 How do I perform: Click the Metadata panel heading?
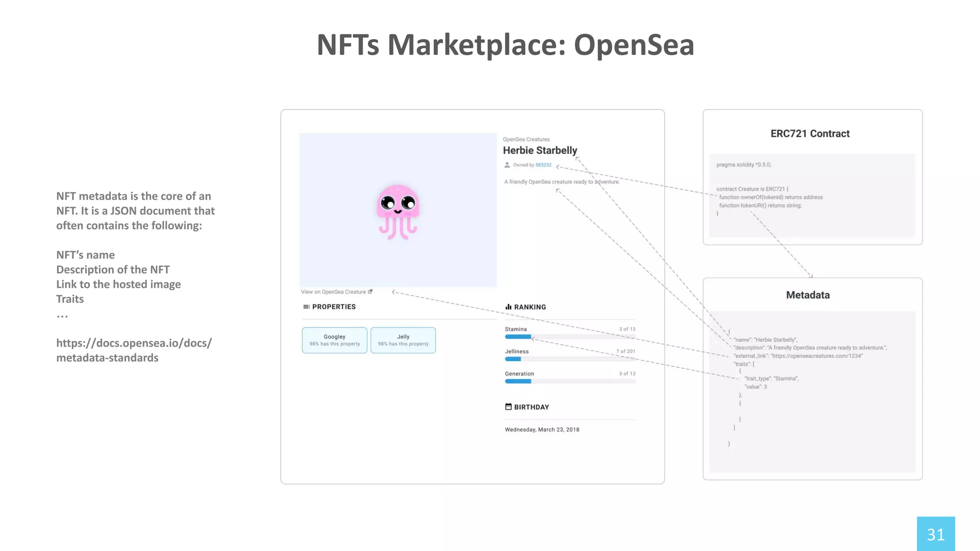click(x=808, y=295)
